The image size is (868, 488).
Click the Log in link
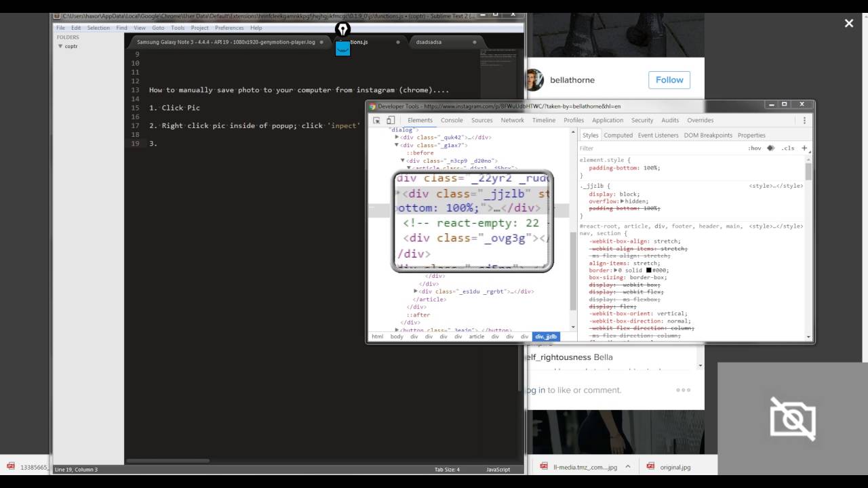coord(535,390)
